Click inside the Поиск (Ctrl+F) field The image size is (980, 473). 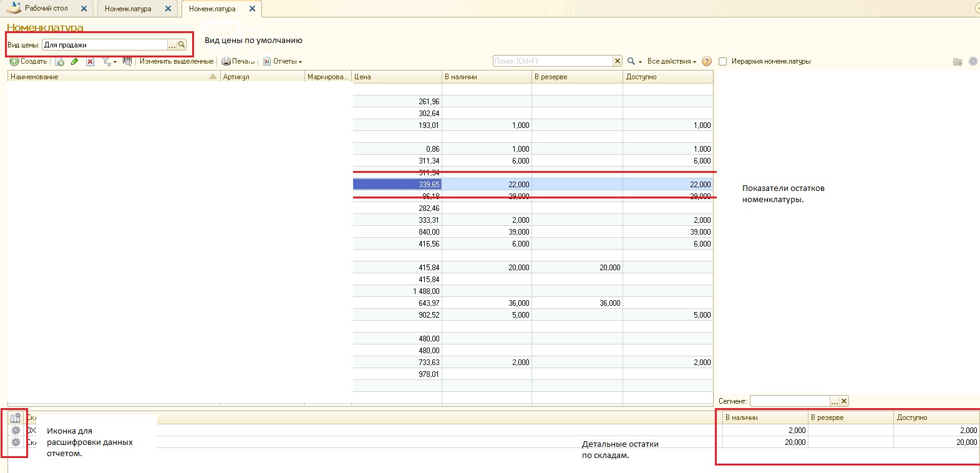point(553,61)
